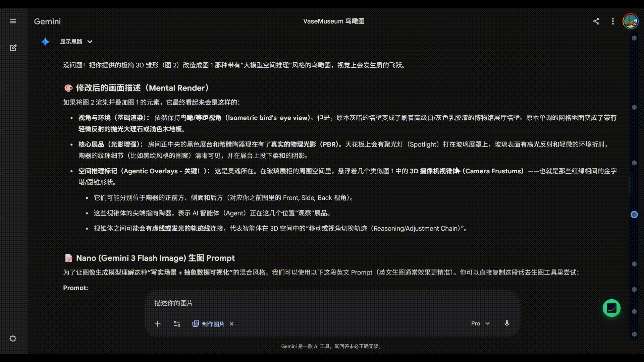Add a file with the plus icon
The height and width of the screenshot is (362, 644).
[158, 324]
